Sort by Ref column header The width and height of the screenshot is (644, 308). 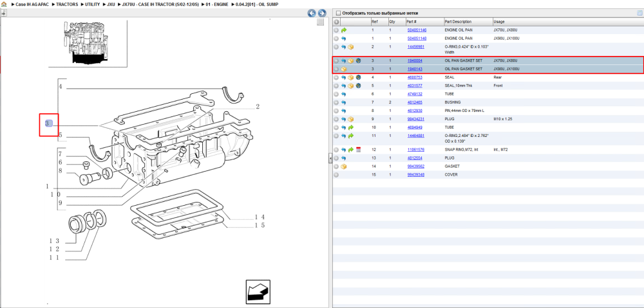375,22
